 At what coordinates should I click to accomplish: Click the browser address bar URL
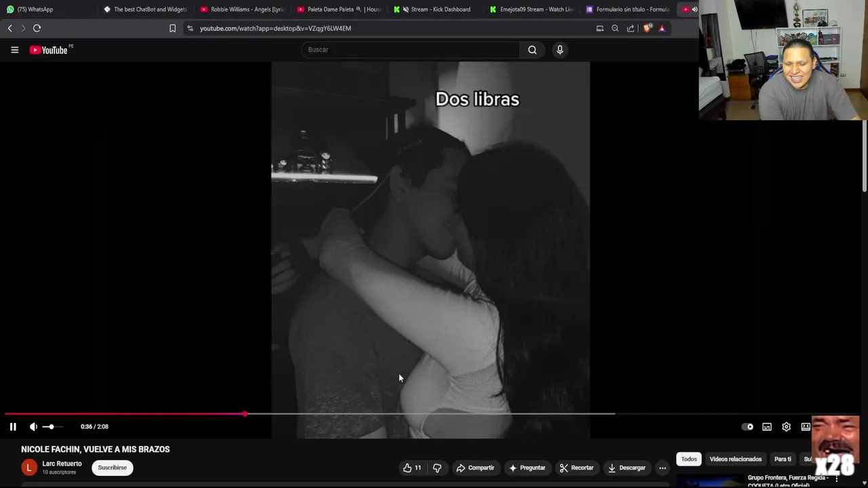click(275, 28)
